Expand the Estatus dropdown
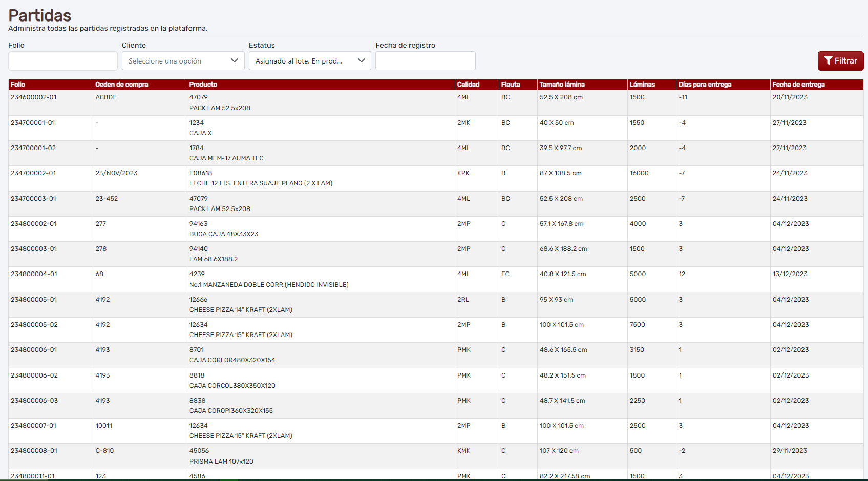The image size is (868, 481). (x=309, y=61)
